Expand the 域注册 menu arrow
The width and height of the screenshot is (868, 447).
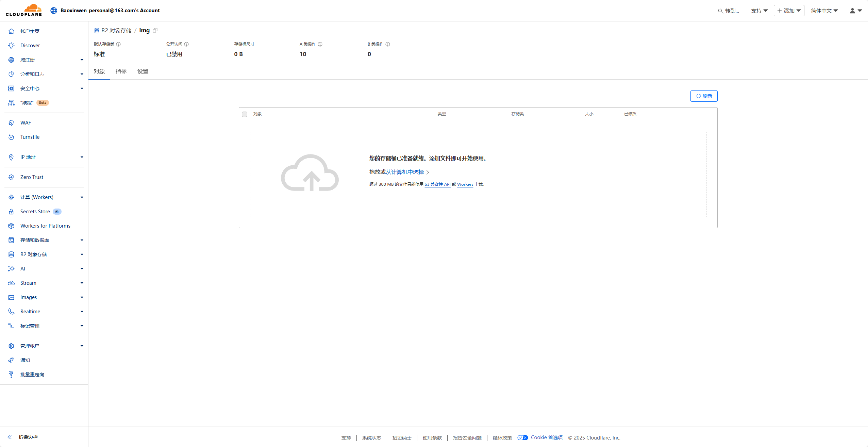pyautogui.click(x=82, y=60)
